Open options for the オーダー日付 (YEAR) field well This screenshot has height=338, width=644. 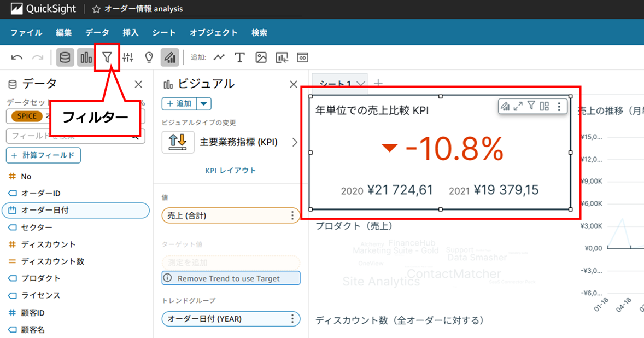click(292, 319)
